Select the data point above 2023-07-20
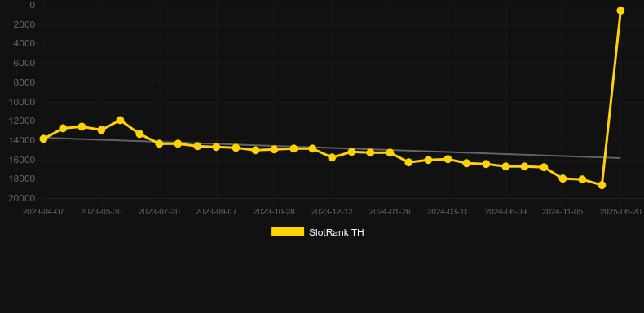This screenshot has width=644, height=313. tap(159, 143)
